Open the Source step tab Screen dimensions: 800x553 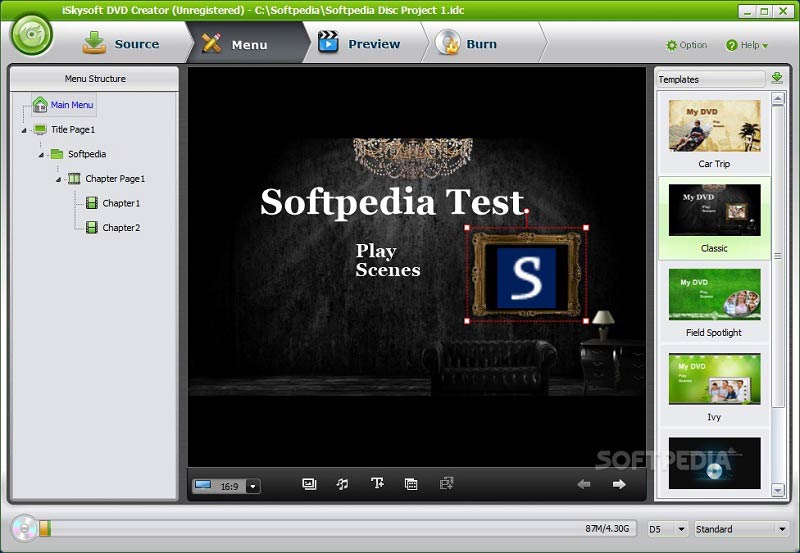click(121, 43)
